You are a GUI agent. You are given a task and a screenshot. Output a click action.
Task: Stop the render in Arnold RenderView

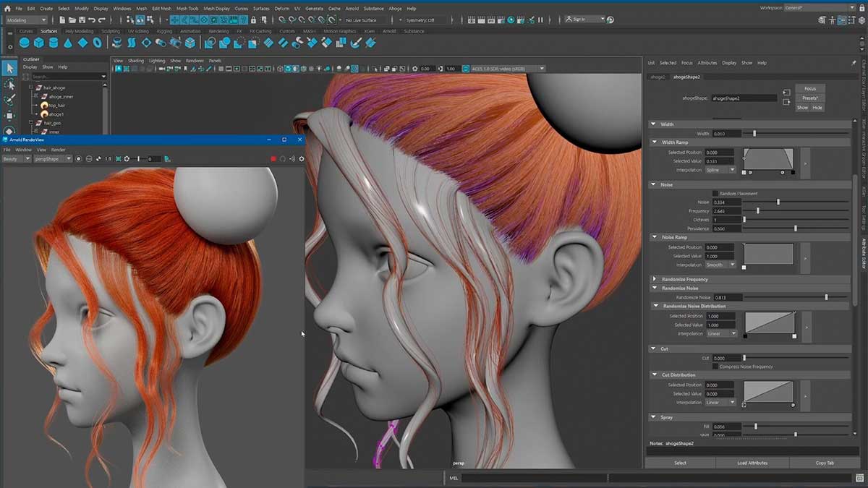click(273, 158)
